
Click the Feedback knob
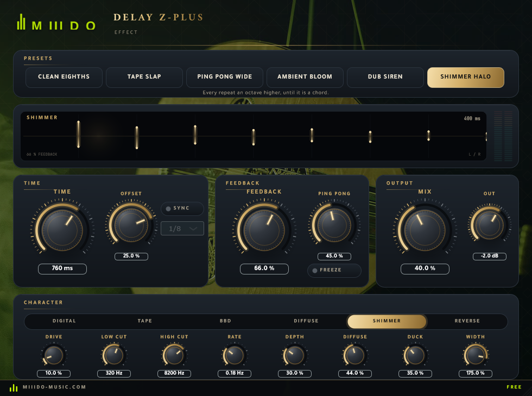click(264, 230)
